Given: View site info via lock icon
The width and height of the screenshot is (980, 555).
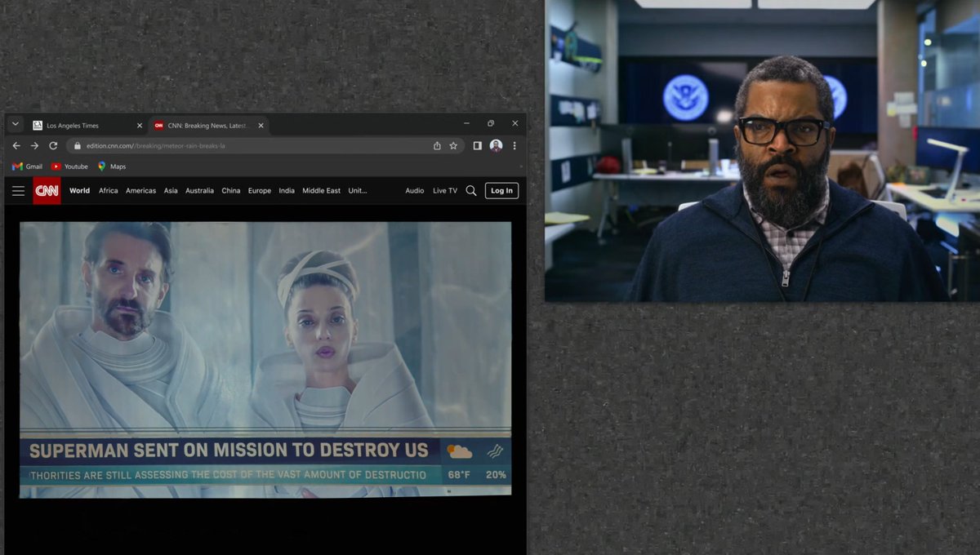Looking at the screenshot, I should (78, 146).
